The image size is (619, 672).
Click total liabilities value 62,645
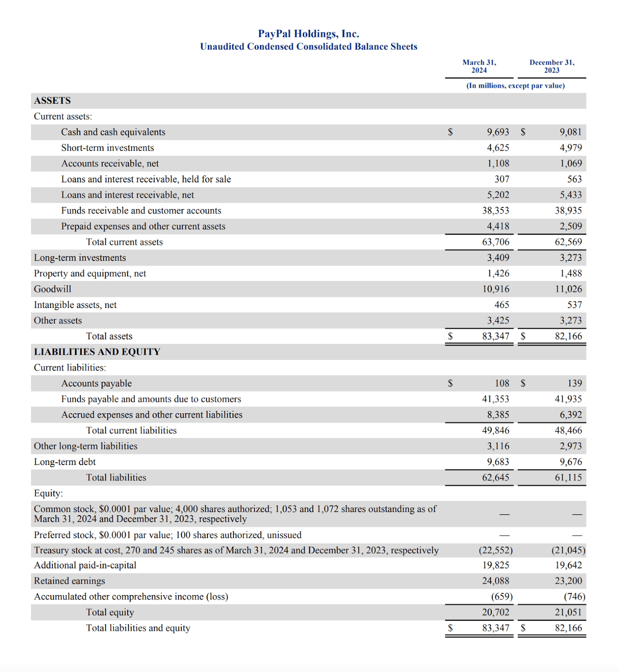[496, 478]
